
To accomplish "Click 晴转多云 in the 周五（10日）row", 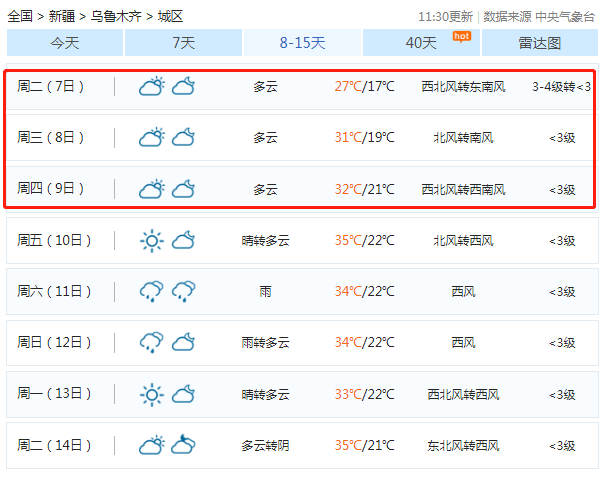I will point(265,241).
